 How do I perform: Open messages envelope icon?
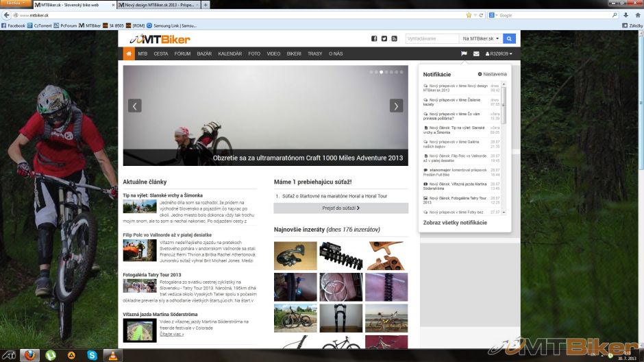476,53
